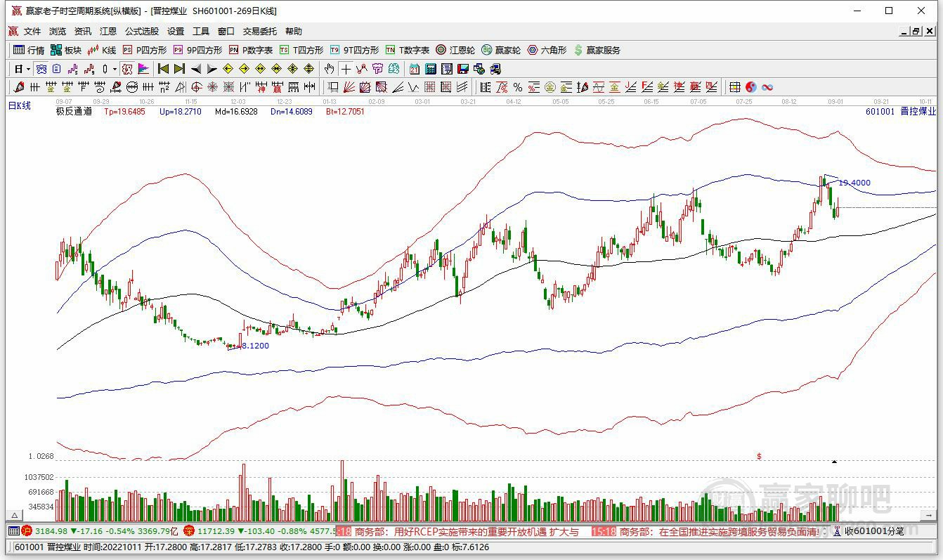Click the Tp=19.6485 indicator value

(x=125, y=111)
